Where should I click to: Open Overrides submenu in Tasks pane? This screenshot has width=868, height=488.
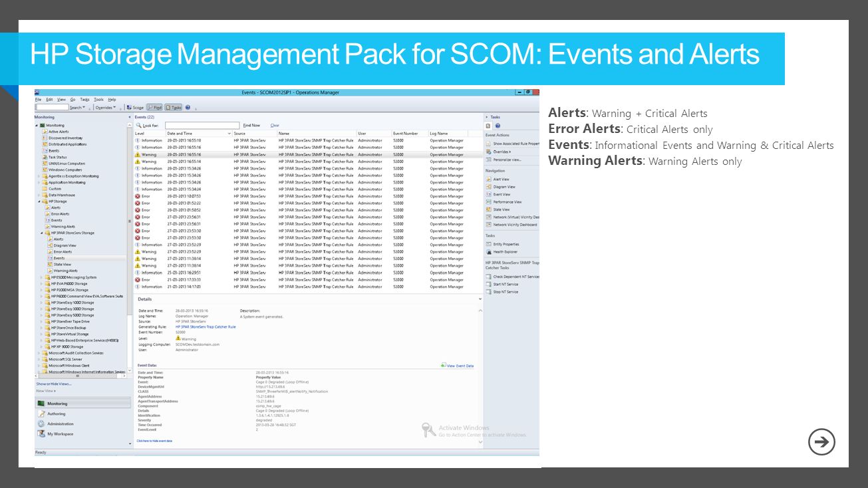(x=498, y=152)
